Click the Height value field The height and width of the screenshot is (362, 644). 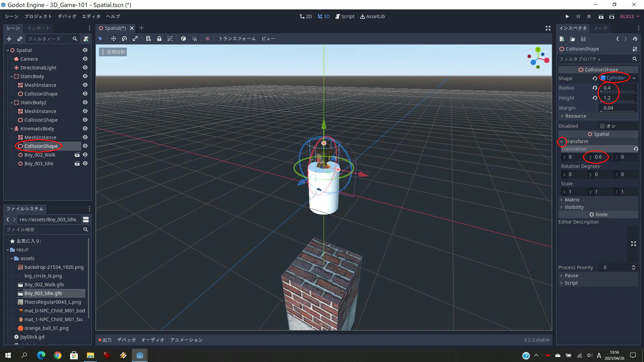tap(618, 98)
